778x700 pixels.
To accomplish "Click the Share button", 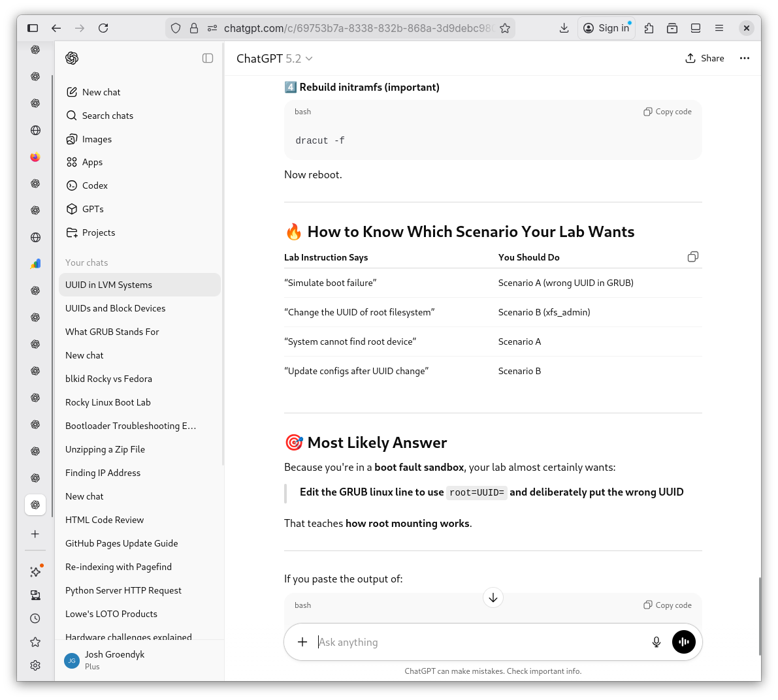I will pos(705,58).
